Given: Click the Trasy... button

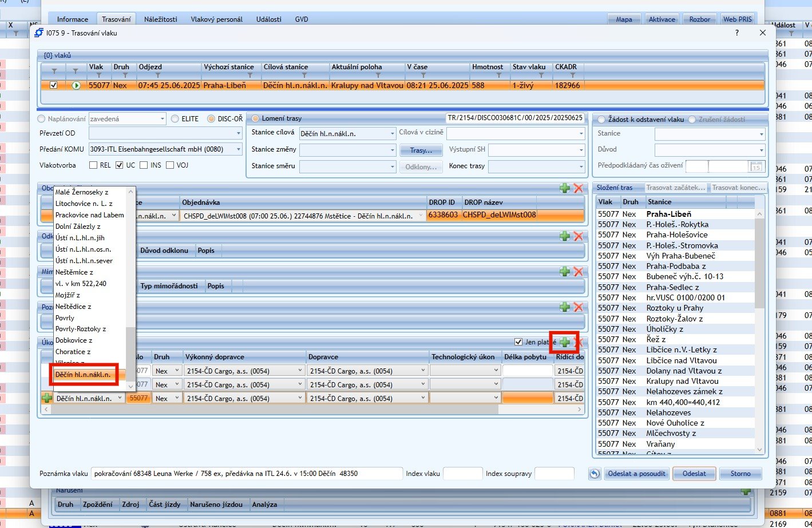Looking at the screenshot, I should click(x=421, y=150).
